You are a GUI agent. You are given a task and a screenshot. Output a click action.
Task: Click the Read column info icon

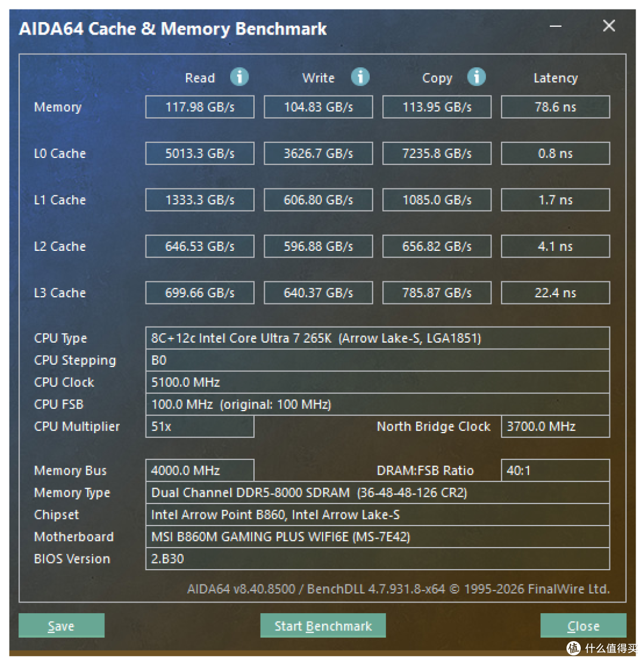pyautogui.click(x=239, y=77)
